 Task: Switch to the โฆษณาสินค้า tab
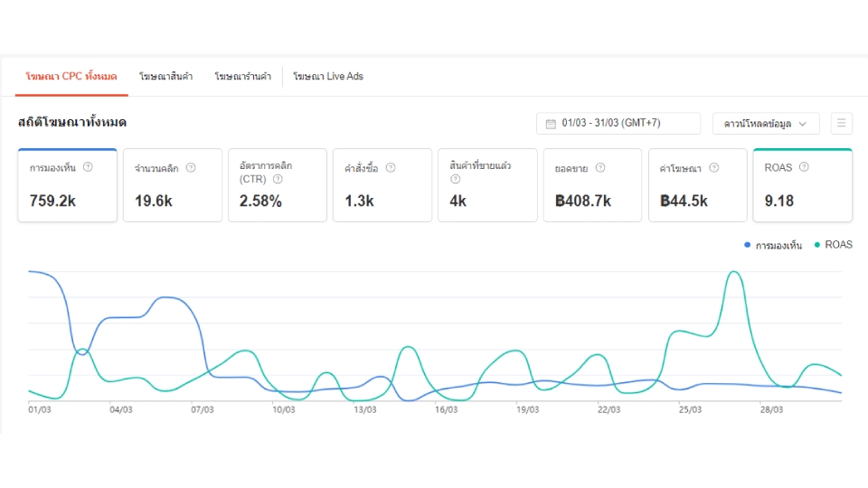(x=166, y=76)
